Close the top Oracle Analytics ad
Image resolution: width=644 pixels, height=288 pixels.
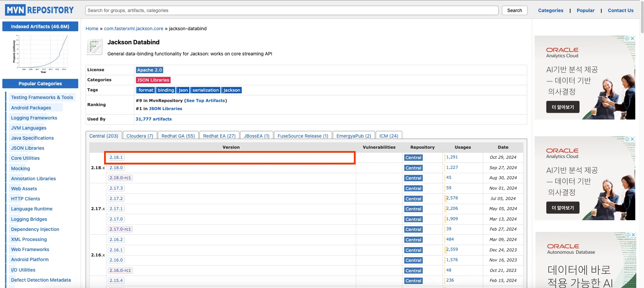[633, 38]
